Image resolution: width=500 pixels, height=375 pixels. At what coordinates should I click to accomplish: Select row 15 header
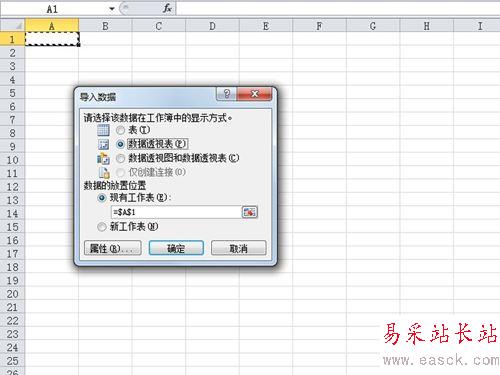(13, 227)
